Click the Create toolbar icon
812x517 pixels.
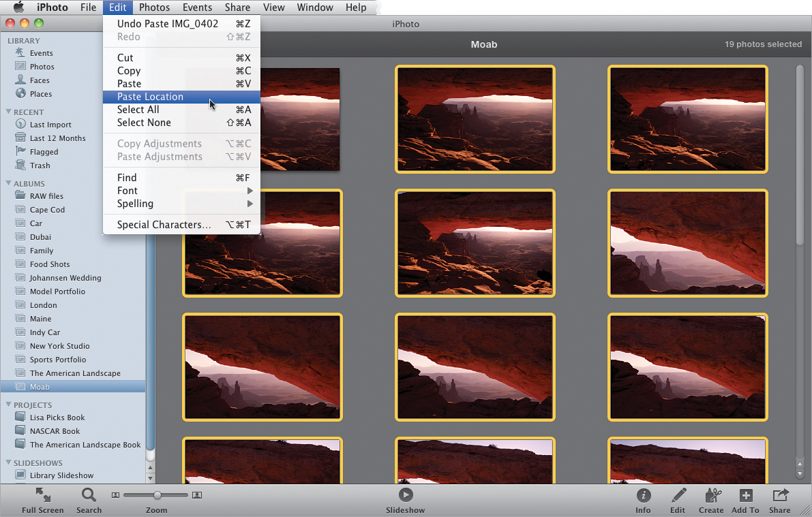[713, 495]
